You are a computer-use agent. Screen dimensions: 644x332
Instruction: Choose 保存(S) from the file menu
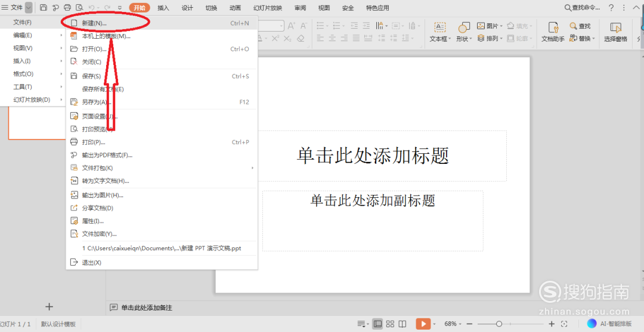[x=162, y=76]
